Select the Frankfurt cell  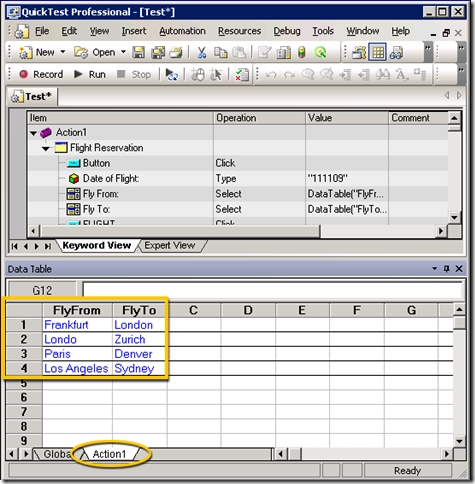(x=77, y=325)
